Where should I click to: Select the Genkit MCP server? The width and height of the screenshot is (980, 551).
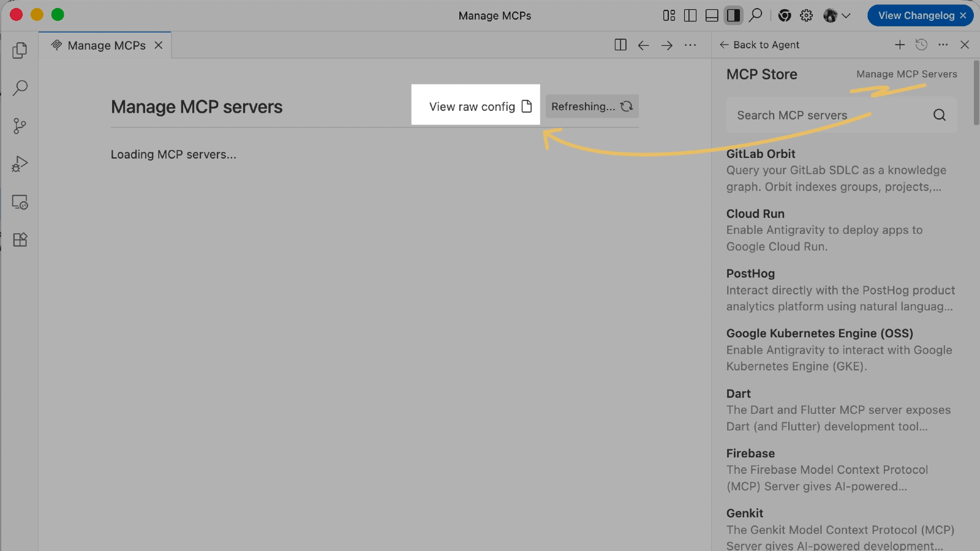click(x=842, y=530)
